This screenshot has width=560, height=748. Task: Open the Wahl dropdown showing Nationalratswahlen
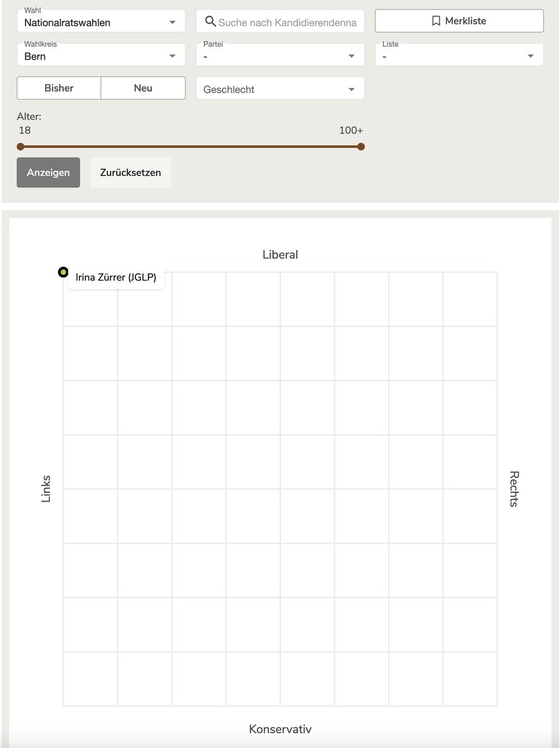[101, 21]
